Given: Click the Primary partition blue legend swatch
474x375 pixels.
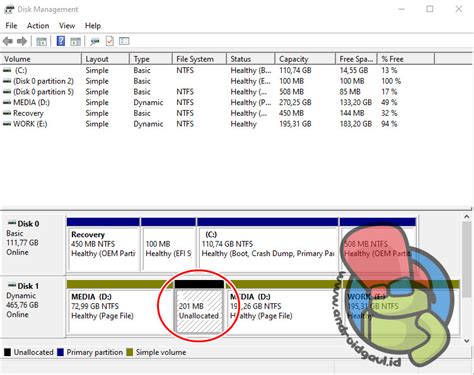Looking at the screenshot, I should coord(60,352).
